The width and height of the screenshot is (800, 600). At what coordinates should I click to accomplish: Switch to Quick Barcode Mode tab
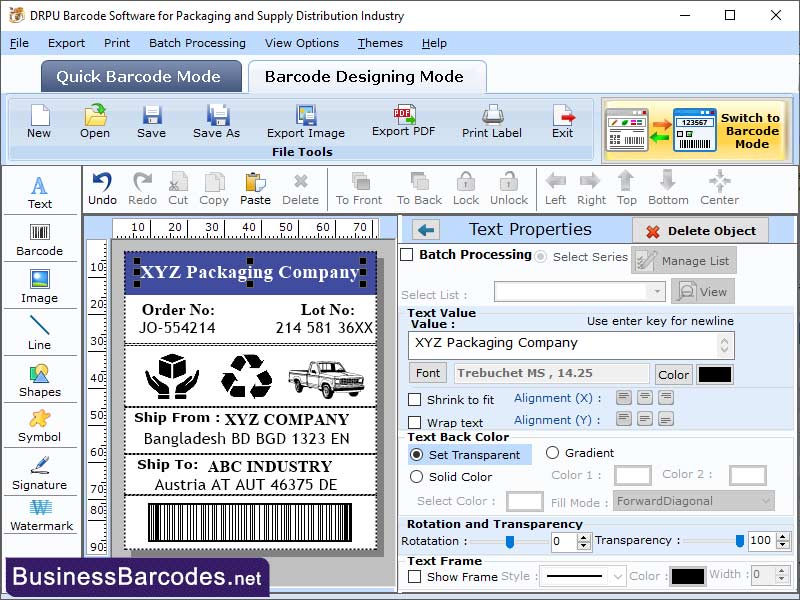(x=140, y=76)
